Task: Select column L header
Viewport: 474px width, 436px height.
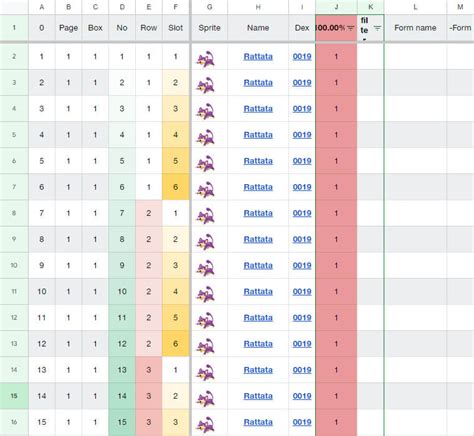Action: pos(415,7)
